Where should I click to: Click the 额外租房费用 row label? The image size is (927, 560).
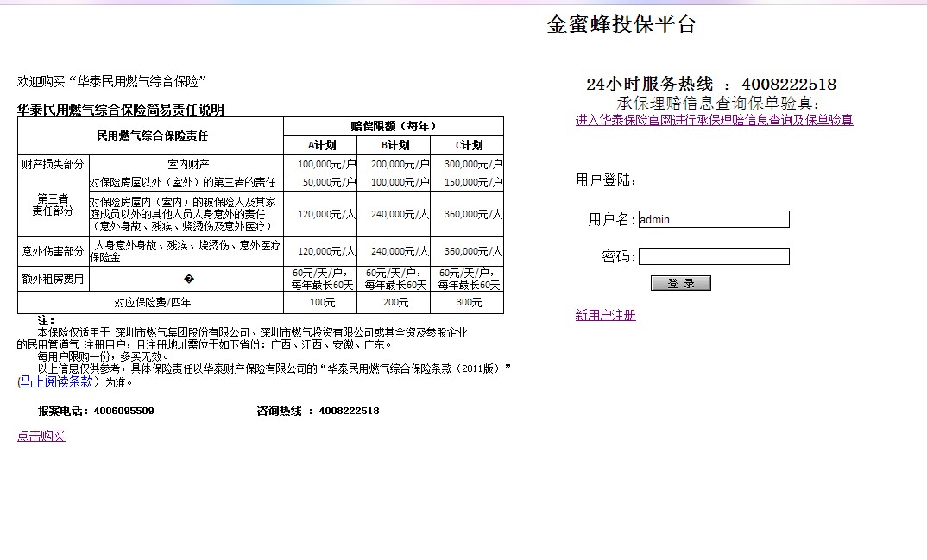54,279
